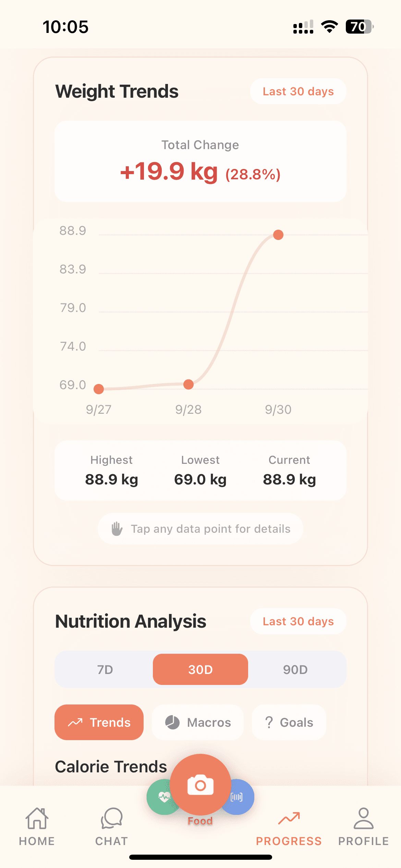The width and height of the screenshot is (401, 868).
Task: Switch to the Macros tab
Action: click(x=198, y=722)
